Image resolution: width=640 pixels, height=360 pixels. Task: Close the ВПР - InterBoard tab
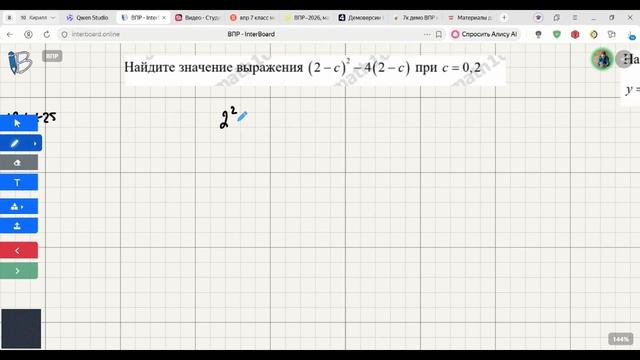[164, 18]
